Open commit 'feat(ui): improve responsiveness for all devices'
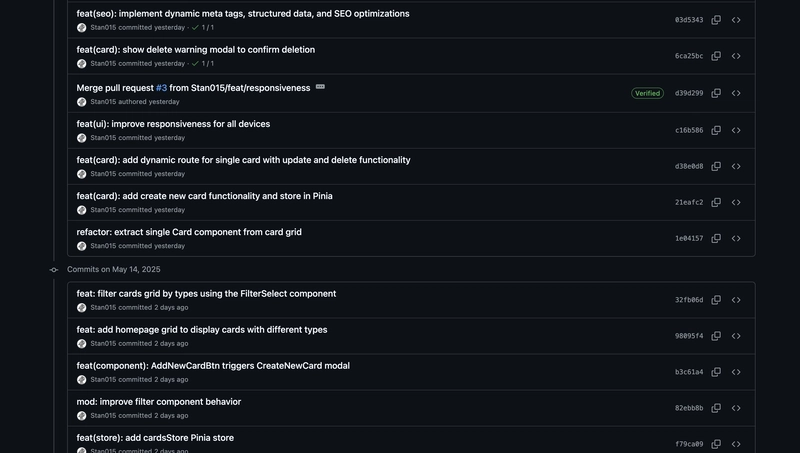800x453 pixels. (x=173, y=124)
